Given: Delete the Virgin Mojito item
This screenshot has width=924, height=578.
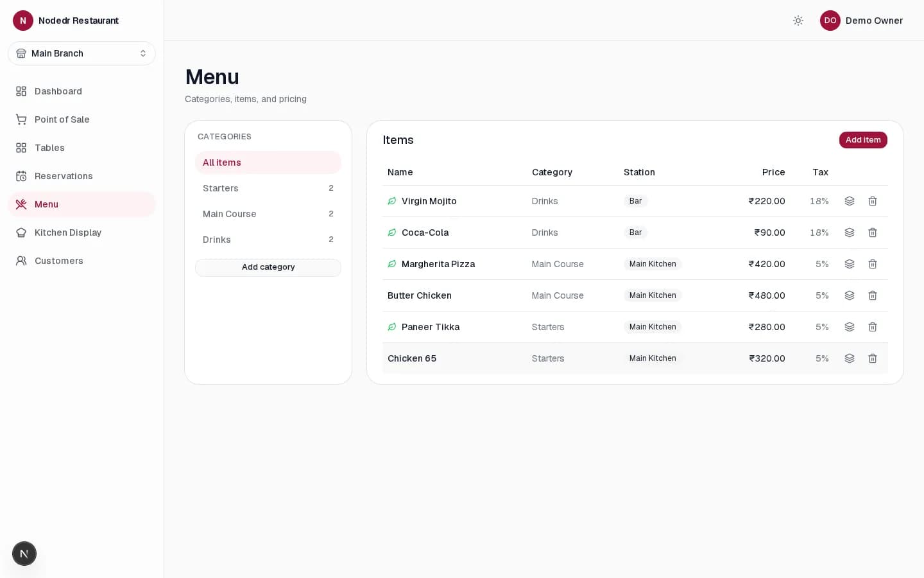Looking at the screenshot, I should click(x=873, y=201).
